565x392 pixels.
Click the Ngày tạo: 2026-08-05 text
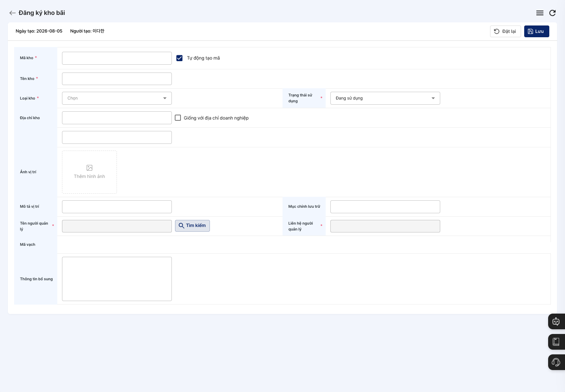[39, 31]
